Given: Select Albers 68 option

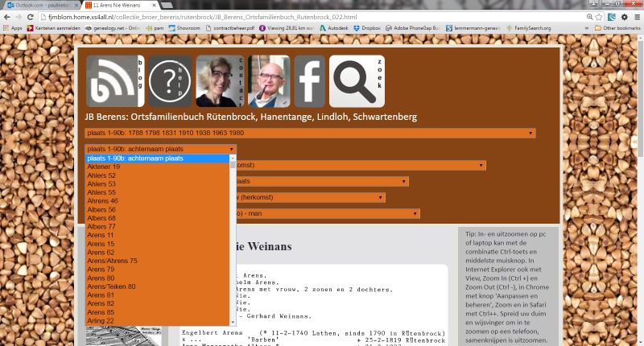Looking at the screenshot, I should [157, 218].
